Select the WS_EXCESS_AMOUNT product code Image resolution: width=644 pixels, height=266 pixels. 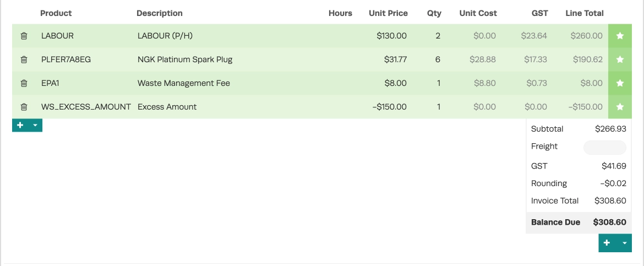point(86,107)
